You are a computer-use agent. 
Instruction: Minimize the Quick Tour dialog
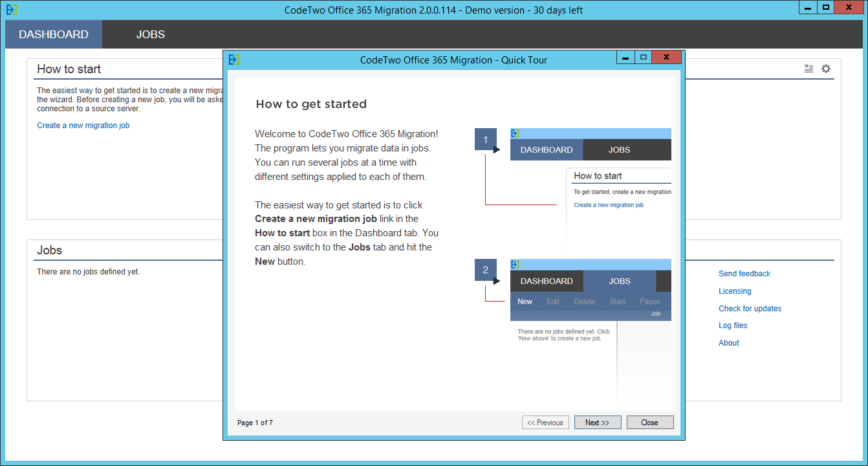(625, 58)
